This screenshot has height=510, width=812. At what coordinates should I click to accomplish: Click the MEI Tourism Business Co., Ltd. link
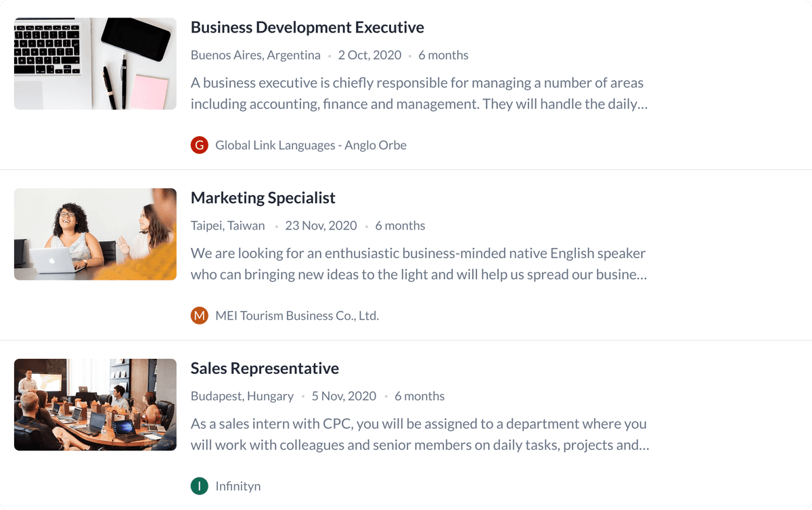click(x=297, y=315)
